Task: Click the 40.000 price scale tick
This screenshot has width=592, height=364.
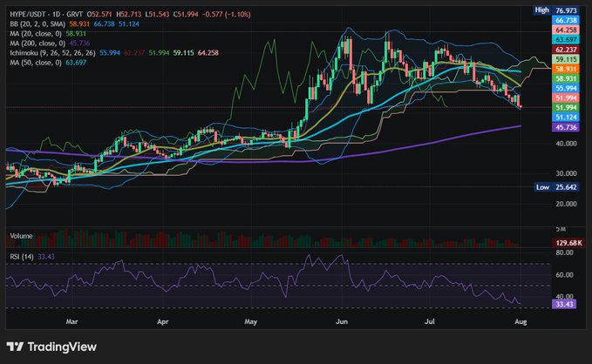Action: click(566, 144)
